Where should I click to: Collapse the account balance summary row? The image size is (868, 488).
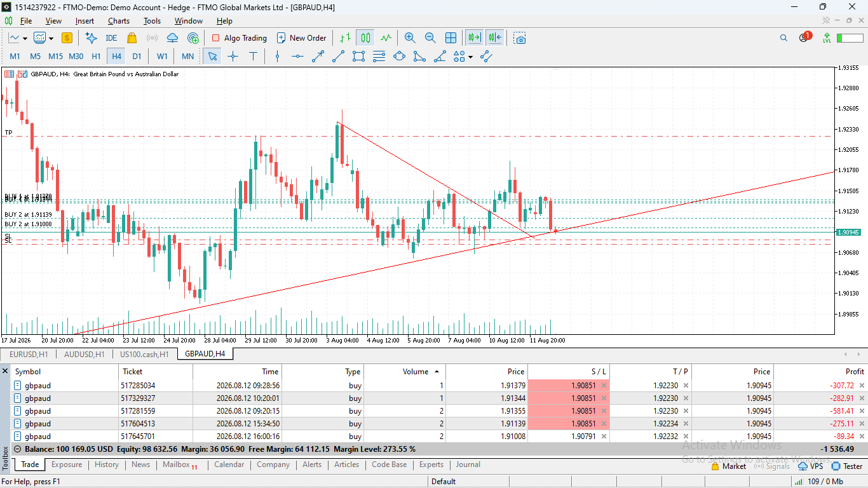pyautogui.click(x=18, y=449)
